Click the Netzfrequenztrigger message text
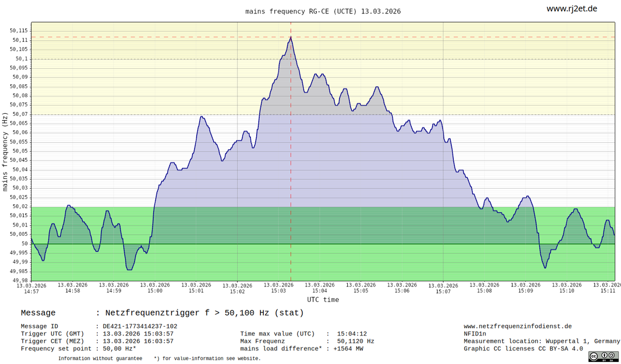Viewport: 621px width, 364px height. pyautogui.click(x=204, y=313)
